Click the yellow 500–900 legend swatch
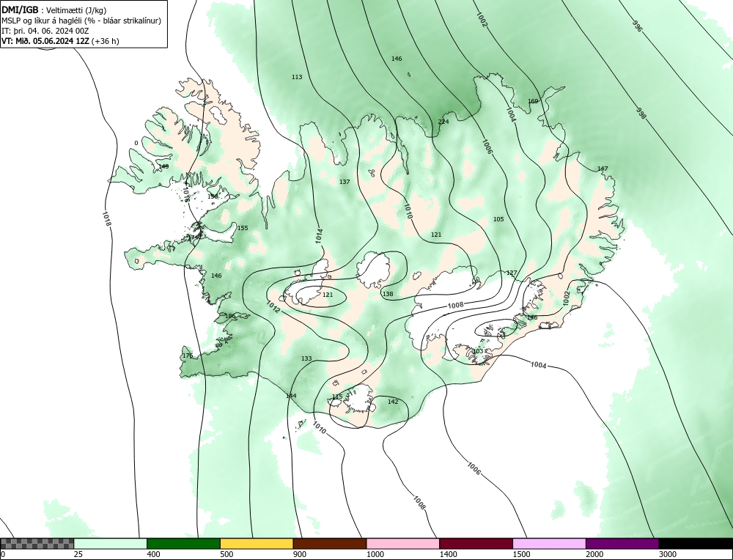 257,544
